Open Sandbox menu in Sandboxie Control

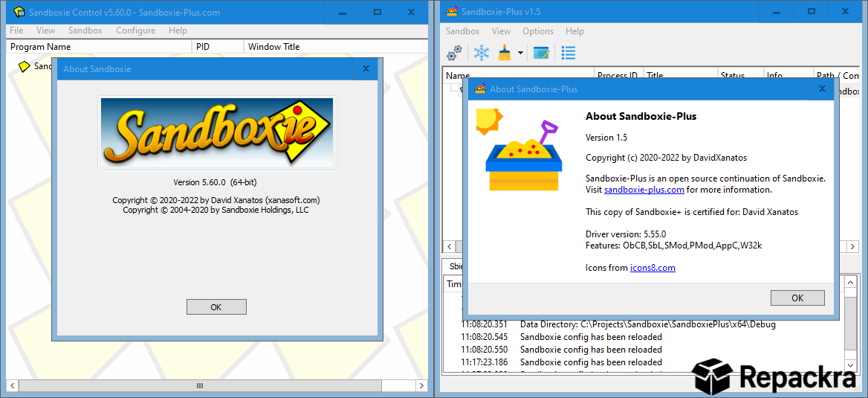click(x=85, y=31)
